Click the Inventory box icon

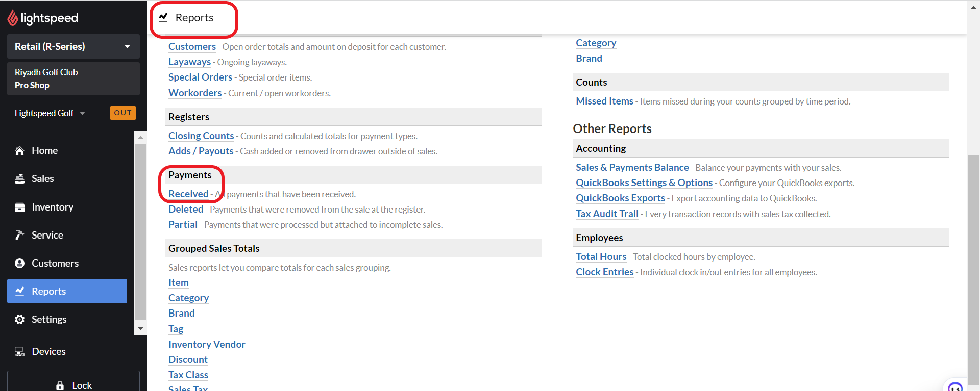pyautogui.click(x=20, y=207)
